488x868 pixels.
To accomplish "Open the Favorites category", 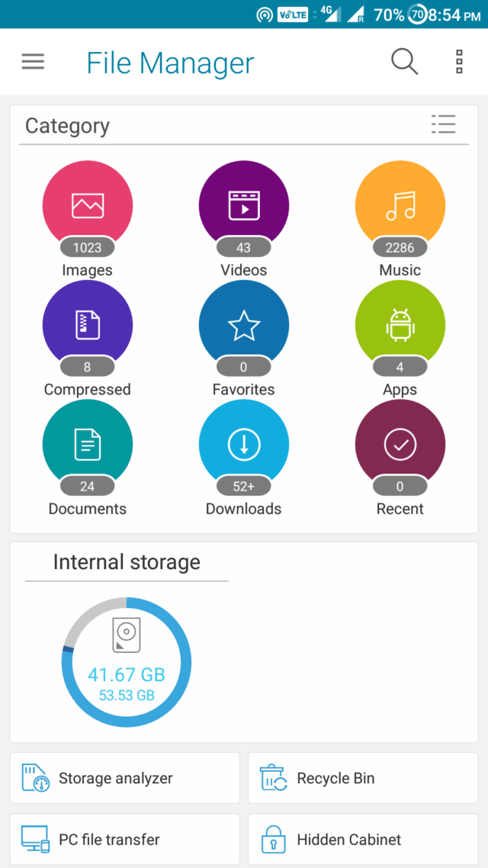I will (243, 324).
